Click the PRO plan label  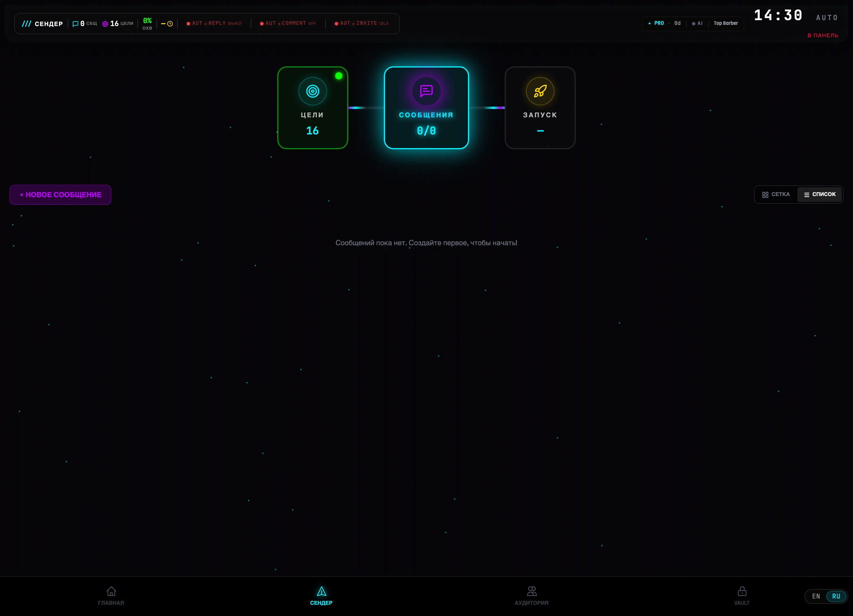tap(659, 23)
